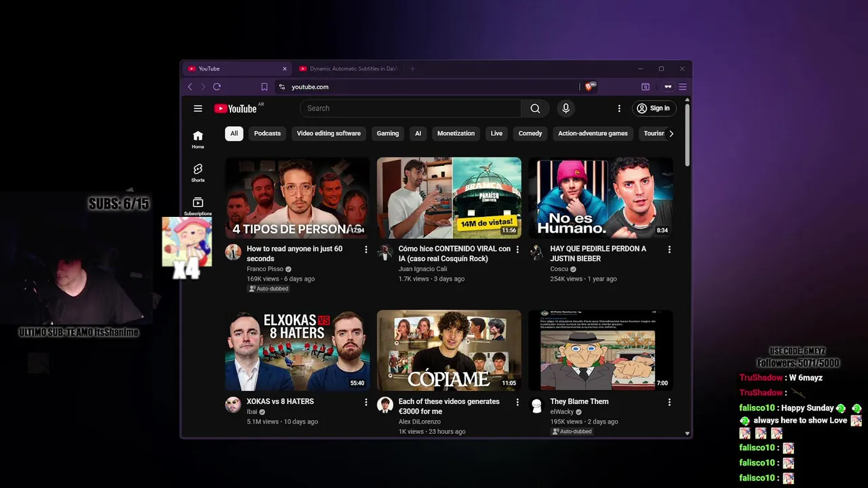Viewport: 868px width, 488px height.
Task: Click into the YouTube Search field
Action: 410,108
